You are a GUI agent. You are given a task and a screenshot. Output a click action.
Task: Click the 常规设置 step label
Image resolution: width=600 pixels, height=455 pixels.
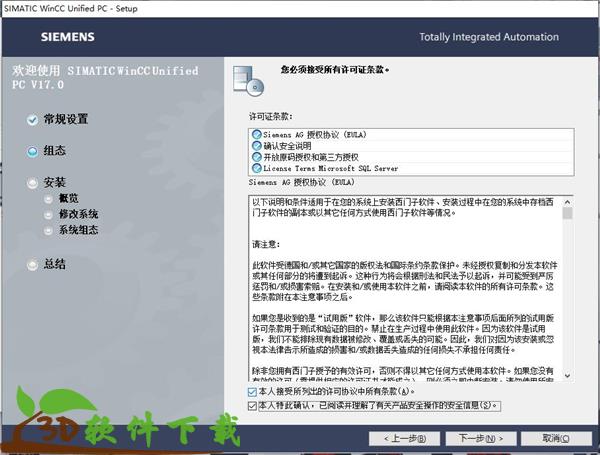[66, 119]
